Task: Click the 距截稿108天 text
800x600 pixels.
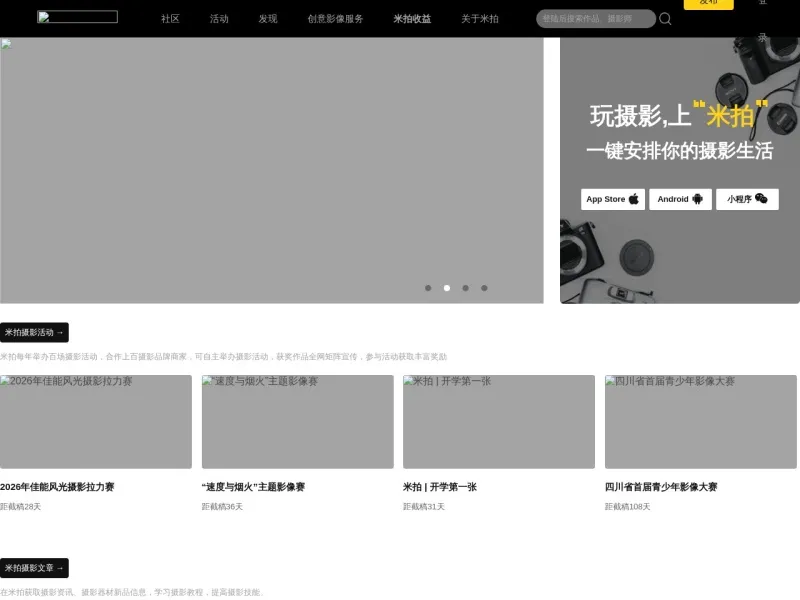Action: (628, 507)
